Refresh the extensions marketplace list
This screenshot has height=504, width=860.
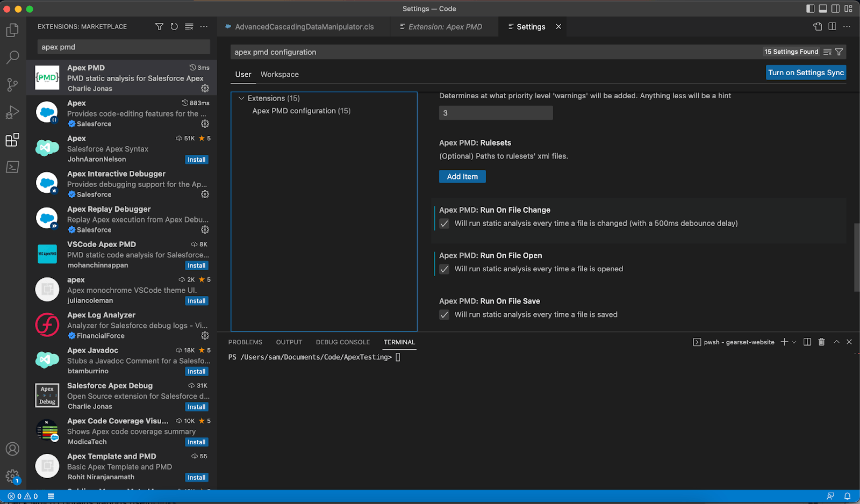pos(174,26)
